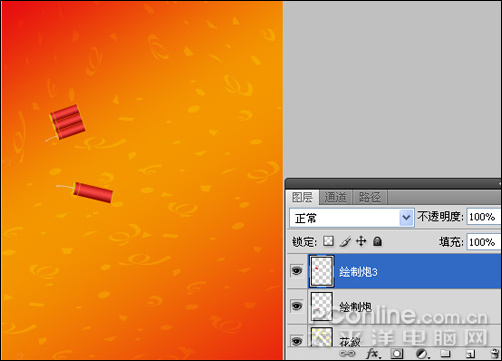The image size is (502, 361).
Task: Toggle lock all padlock icon
Action: [x=377, y=241]
